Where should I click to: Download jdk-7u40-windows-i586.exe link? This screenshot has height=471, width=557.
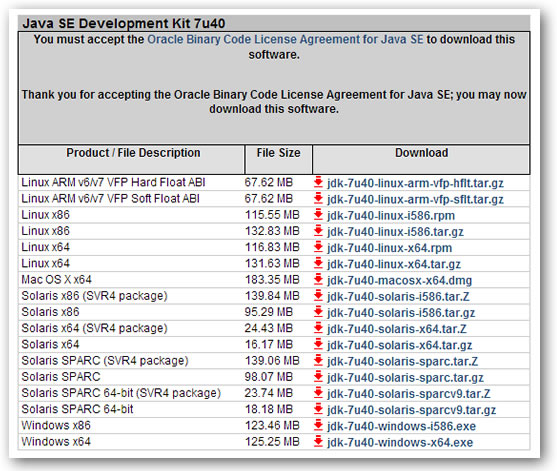point(401,426)
